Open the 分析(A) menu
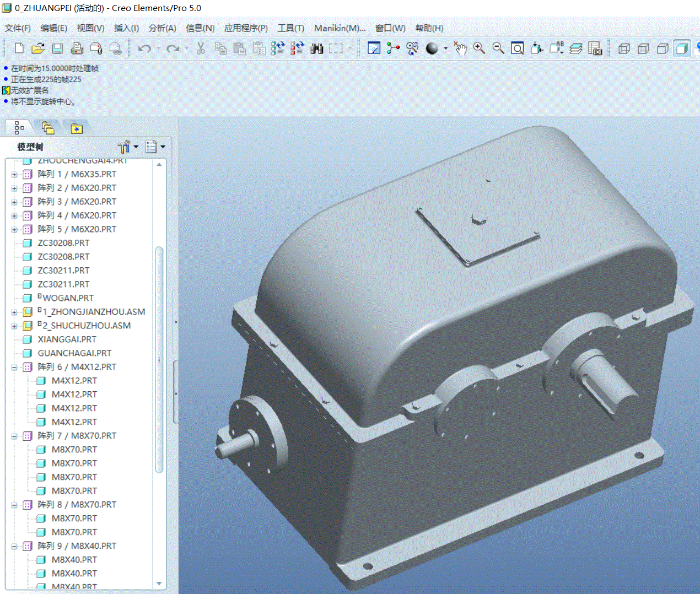700x594 pixels. pos(162,28)
